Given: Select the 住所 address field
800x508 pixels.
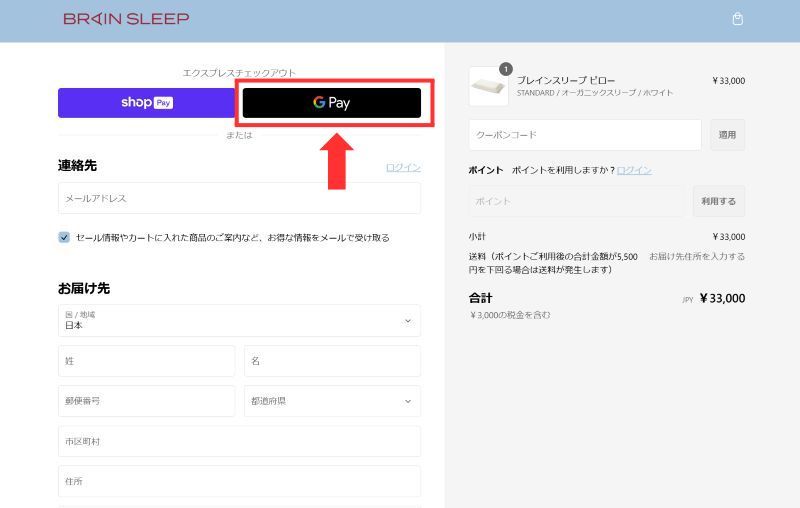Looking at the screenshot, I should [239, 481].
